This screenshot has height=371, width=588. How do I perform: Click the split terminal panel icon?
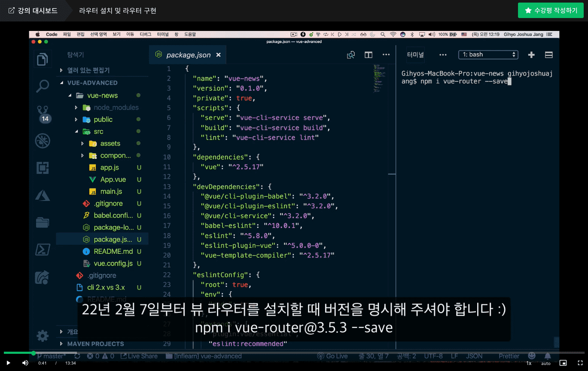click(548, 55)
